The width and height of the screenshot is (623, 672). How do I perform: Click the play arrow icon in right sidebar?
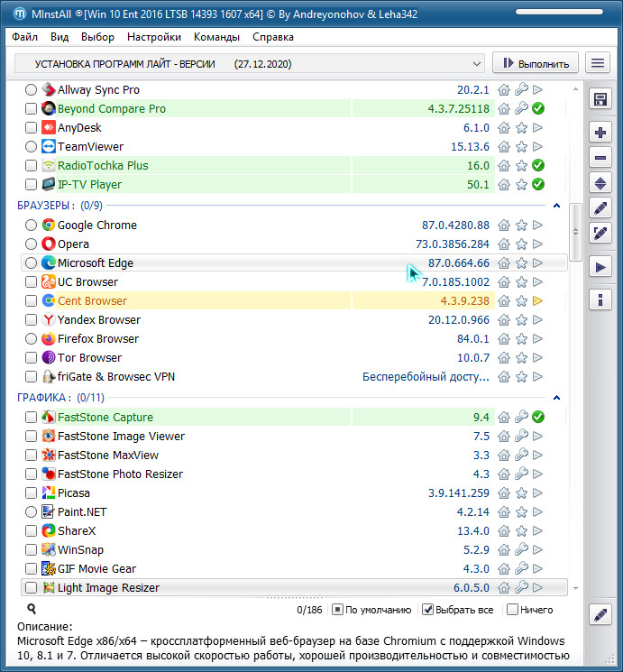(600, 267)
